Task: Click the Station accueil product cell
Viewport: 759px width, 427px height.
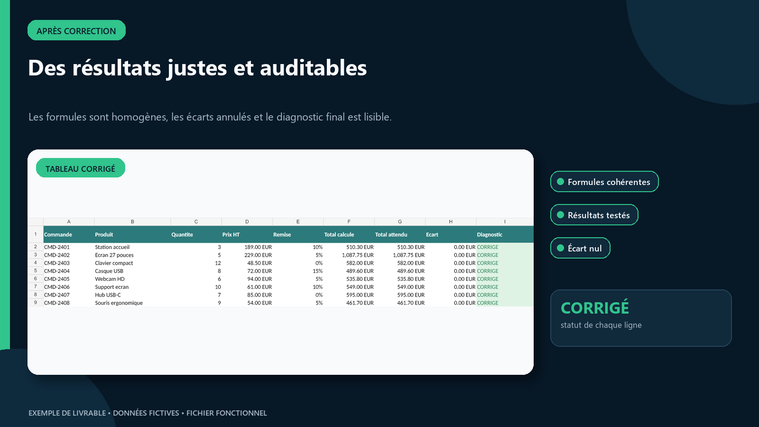Action: point(132,247)
